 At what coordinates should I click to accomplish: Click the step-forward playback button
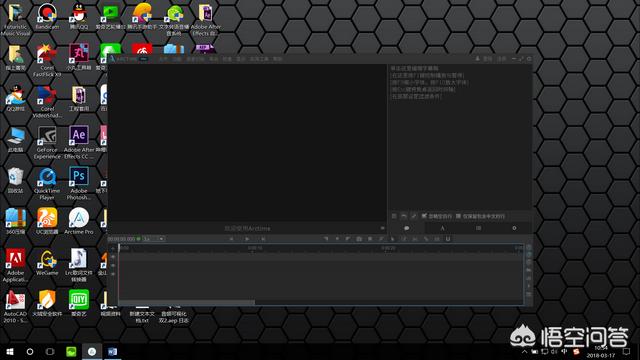pos(263,239)
